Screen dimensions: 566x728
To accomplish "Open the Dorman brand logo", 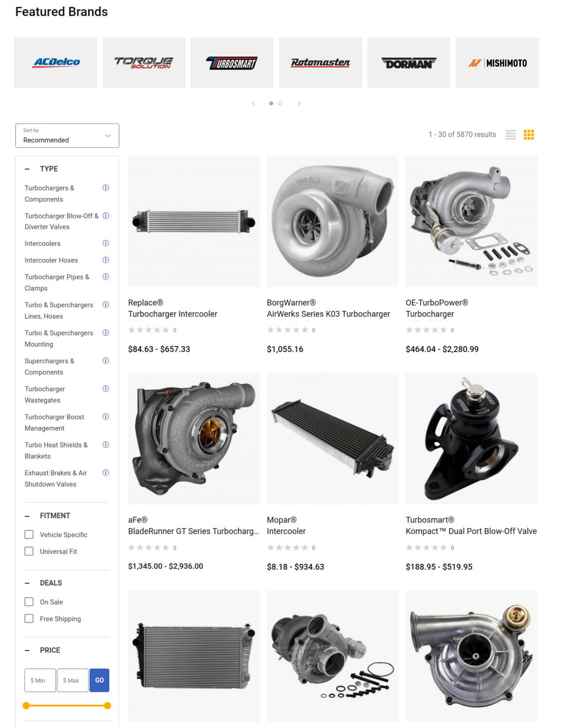I will 409,63.
